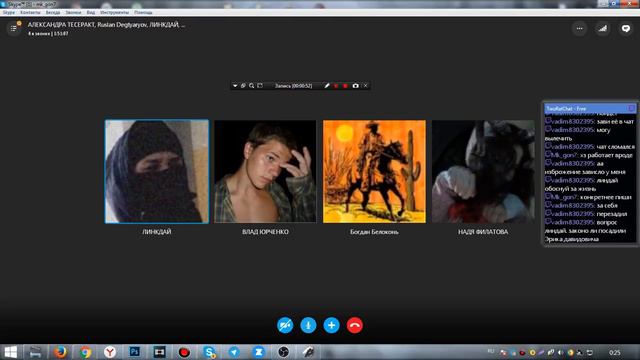
Task: Click the ВЛАД ЮРЧЕНКО name label
Action: point(265,232)
